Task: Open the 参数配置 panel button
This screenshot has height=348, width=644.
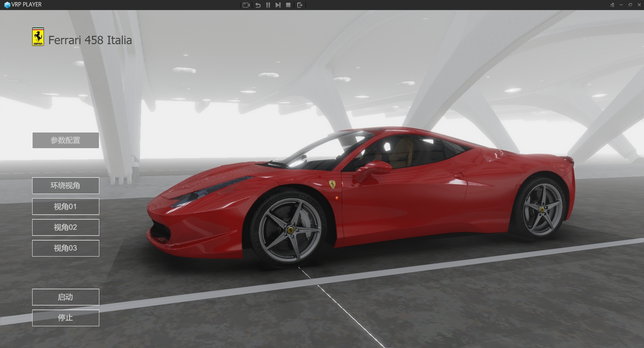Action: click(66, 140)
